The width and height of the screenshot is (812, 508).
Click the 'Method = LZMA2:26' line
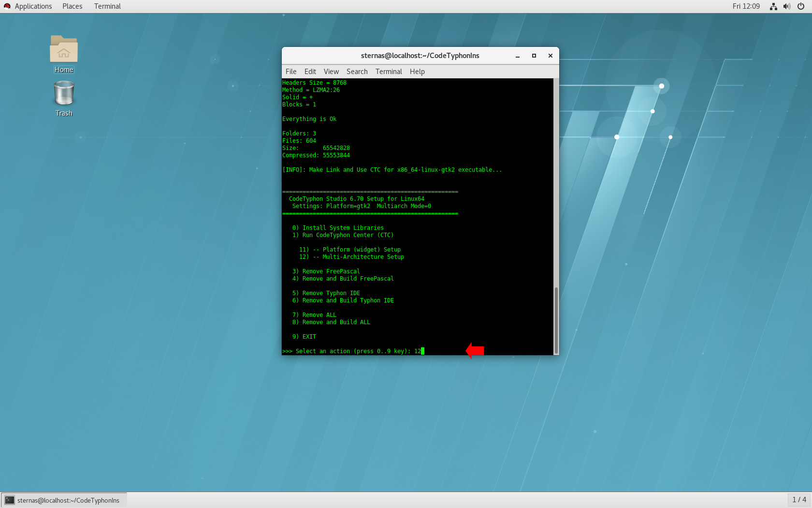[x=311, y=90]
